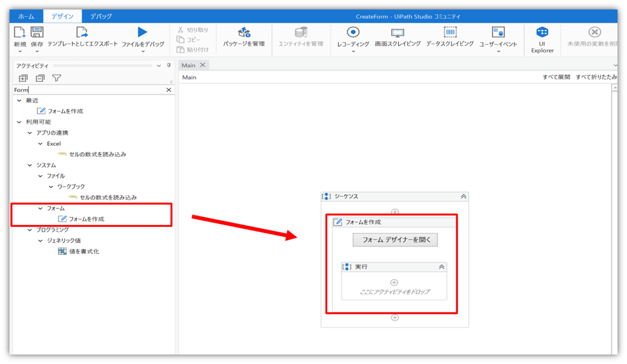Click the Form search field
The height and width of the screenshot is (364, 627).
point(89,90)
